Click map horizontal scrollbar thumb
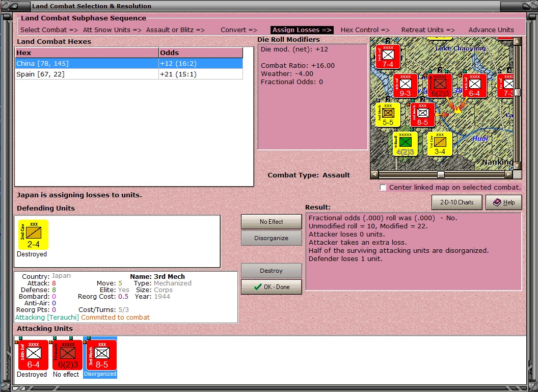This screenshot has width=538, height=392. coord(441,174)
